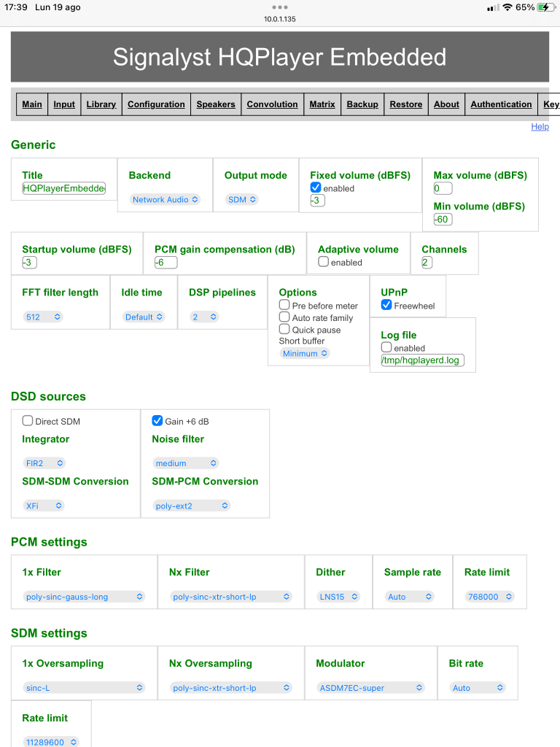Open the Nx Oversampling dropdown

coord(231,688)
